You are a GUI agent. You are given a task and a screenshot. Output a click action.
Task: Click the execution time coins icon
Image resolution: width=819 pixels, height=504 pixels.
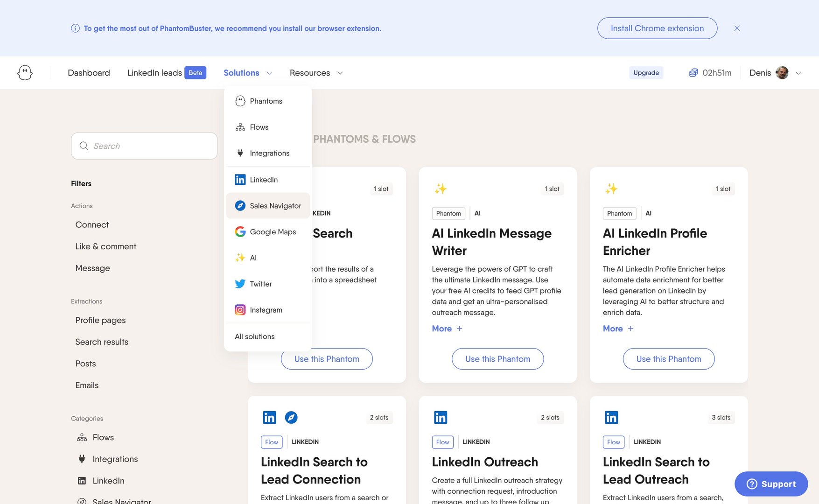[x=693, y=72]
